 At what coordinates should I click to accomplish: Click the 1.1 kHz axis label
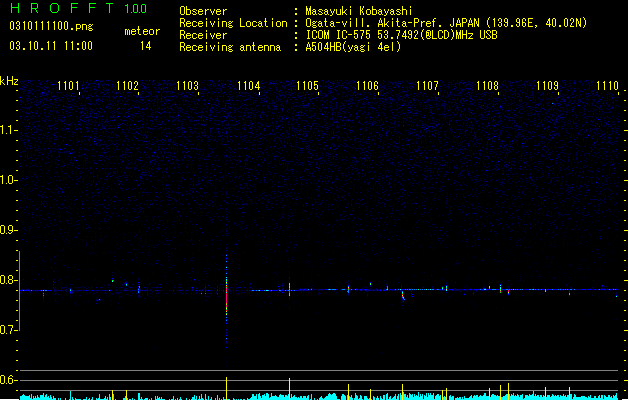(8, 130)
